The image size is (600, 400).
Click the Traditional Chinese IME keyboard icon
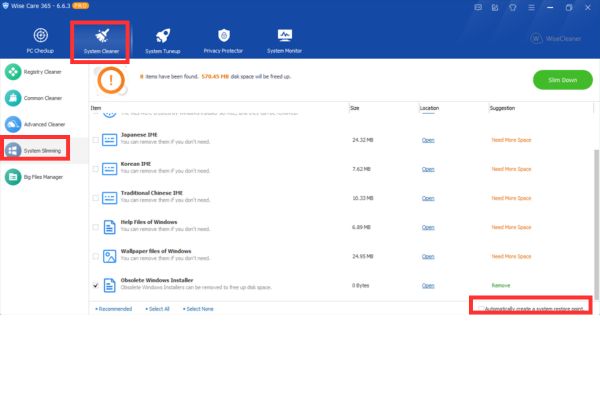109,198
